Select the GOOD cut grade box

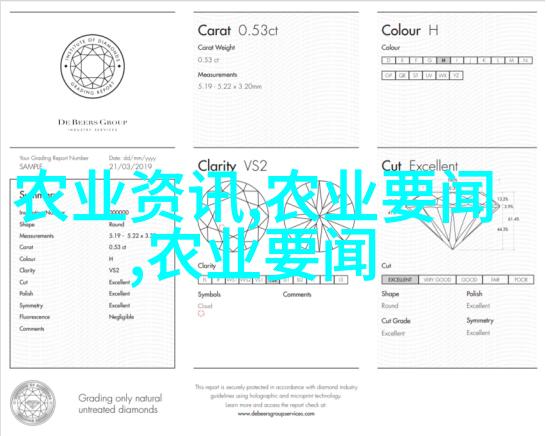click(x=469, y=280)
